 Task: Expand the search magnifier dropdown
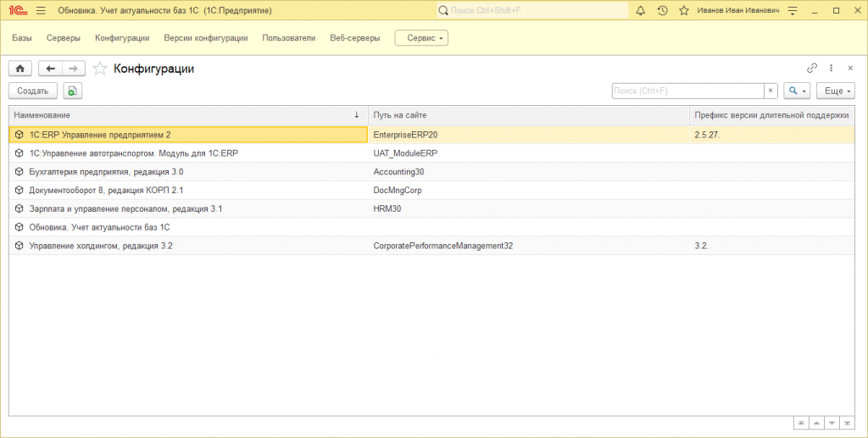tap(797, 91)
